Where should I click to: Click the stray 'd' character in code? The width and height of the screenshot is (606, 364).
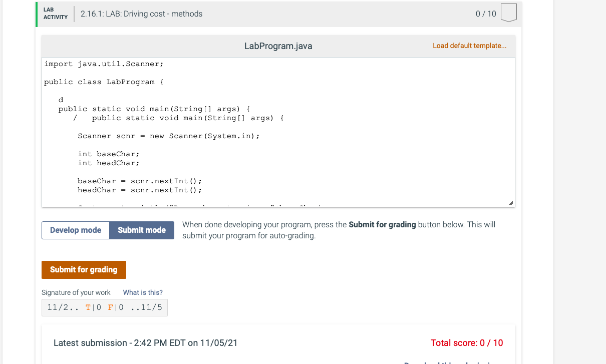pos(61,100)
